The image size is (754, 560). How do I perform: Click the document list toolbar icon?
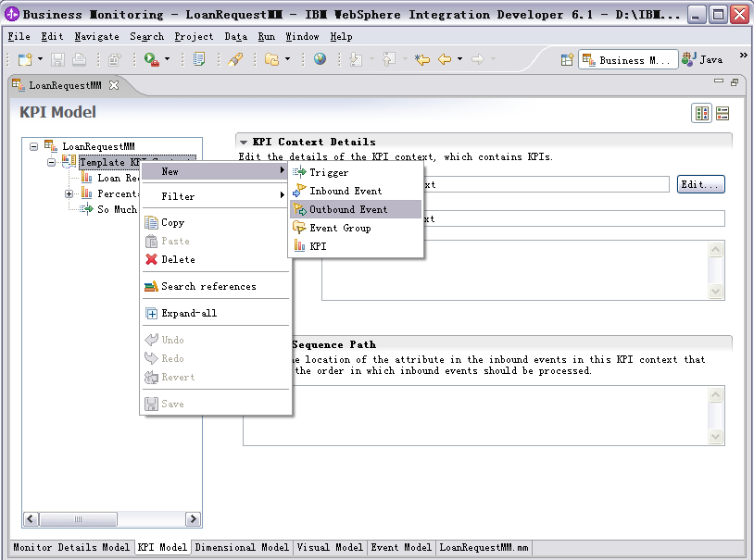point(198,59)
